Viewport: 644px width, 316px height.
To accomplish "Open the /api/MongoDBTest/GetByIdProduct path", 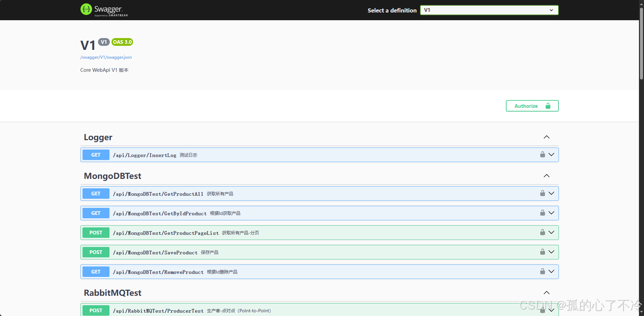I will coord(160,214).
